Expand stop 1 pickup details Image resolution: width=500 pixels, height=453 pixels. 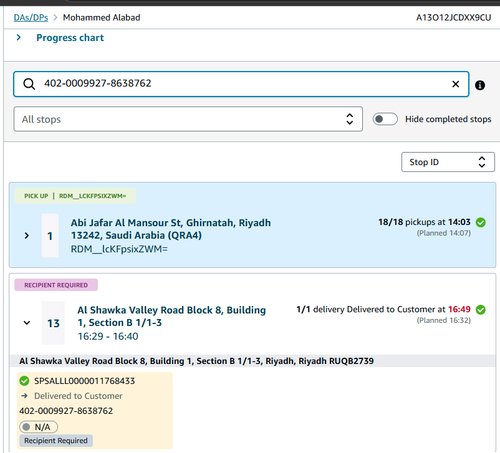27,236
